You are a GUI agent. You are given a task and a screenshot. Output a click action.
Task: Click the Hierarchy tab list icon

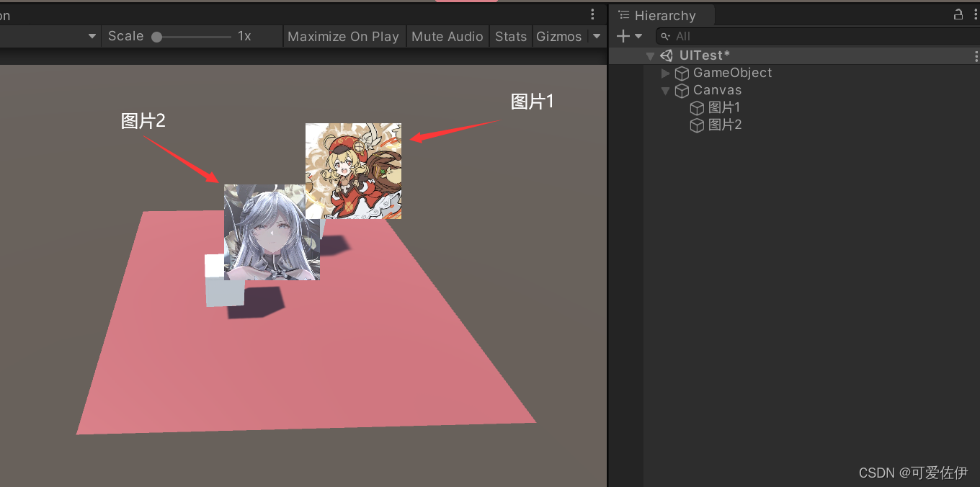coord(624,15)
